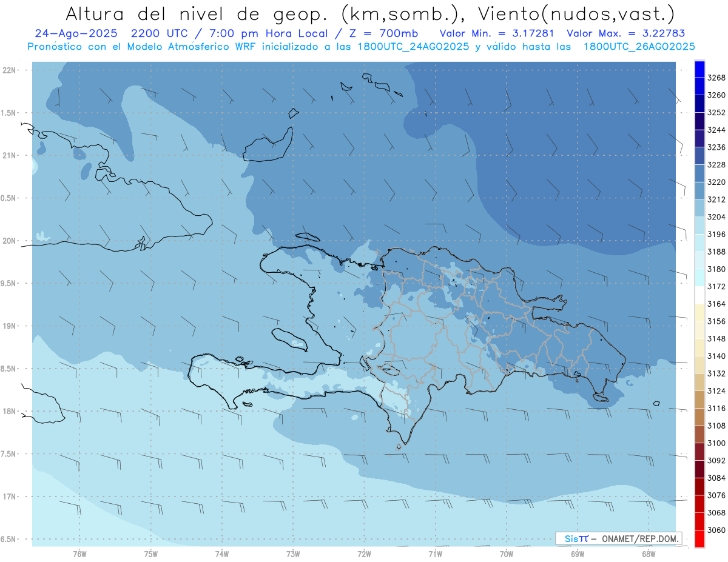
Task: Click the swatch between 3212 and 3204
Action: pyautogui.click(x=699, y=208)
